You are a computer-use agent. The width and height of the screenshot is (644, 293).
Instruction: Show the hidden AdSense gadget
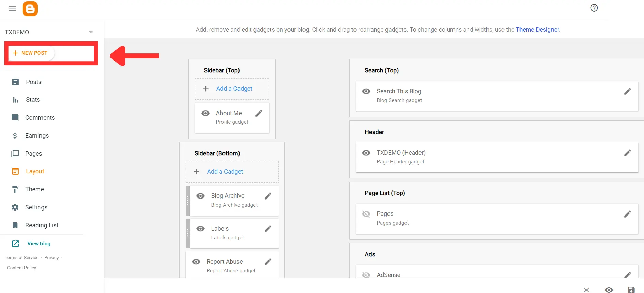(366, 275)
